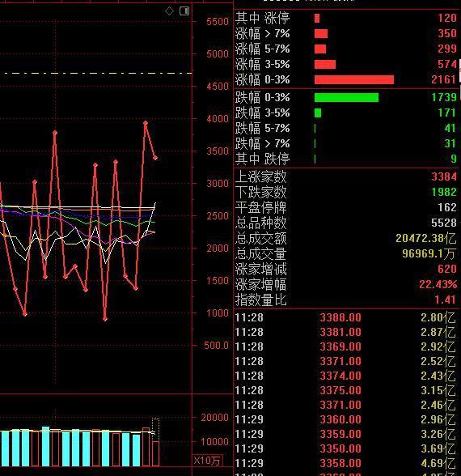The height and width of the screenshot is (476, 461).
Task: Select the tick row with price 3369.00
Action: (x=346, y=346)
